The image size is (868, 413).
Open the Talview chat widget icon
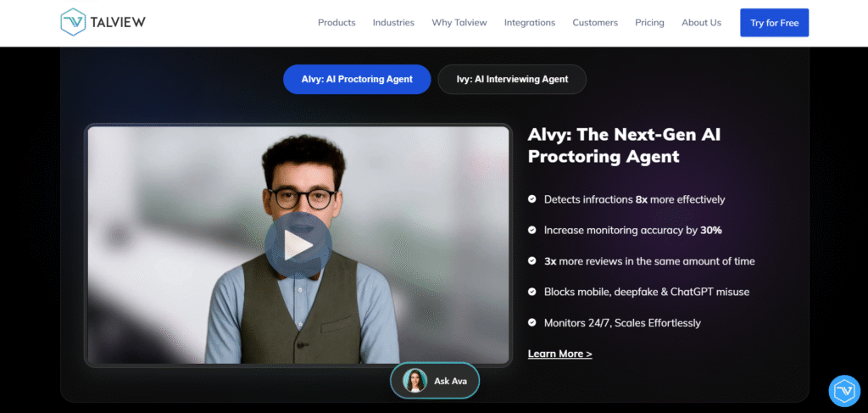click(x=844, y=391)
